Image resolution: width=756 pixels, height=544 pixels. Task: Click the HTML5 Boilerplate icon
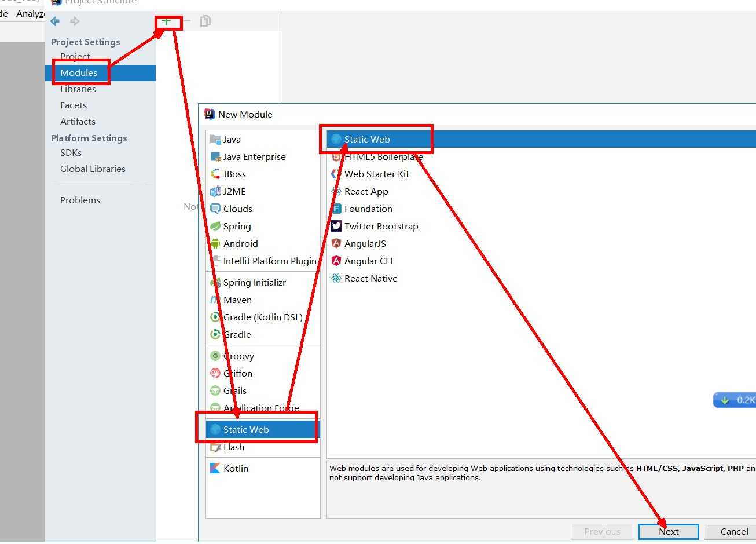336,156
